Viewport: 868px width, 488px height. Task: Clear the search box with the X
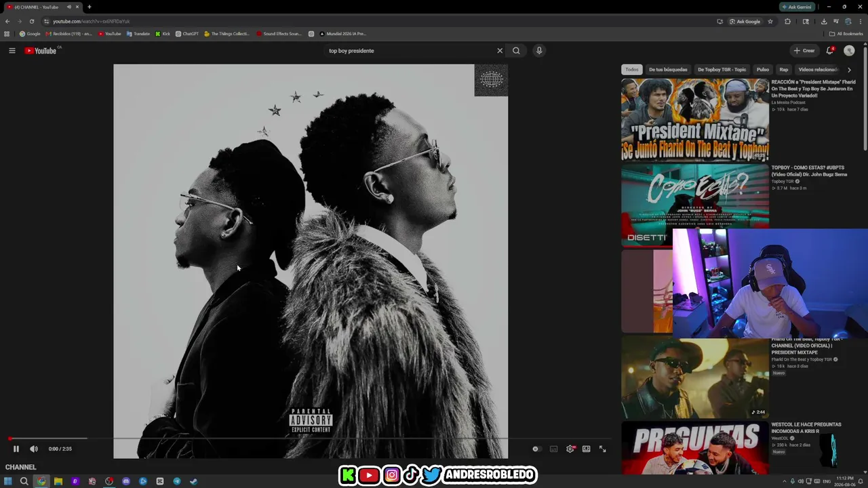click(x=500, y=51)
